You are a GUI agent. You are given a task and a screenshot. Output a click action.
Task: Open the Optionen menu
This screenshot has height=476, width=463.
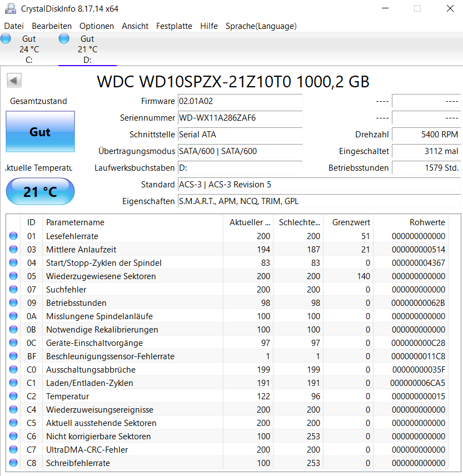tap(96, 26)
